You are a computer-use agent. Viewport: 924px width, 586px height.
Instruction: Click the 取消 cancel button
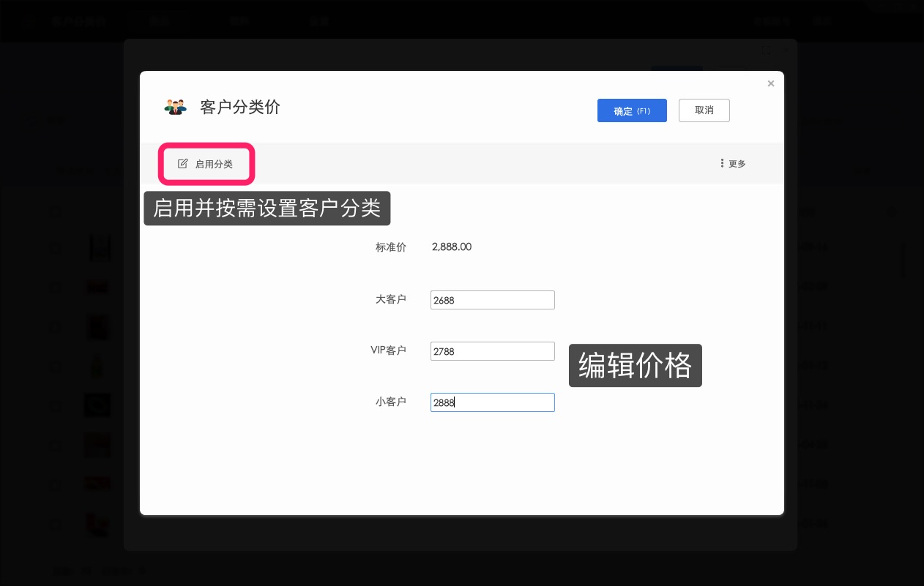[704, 110]
